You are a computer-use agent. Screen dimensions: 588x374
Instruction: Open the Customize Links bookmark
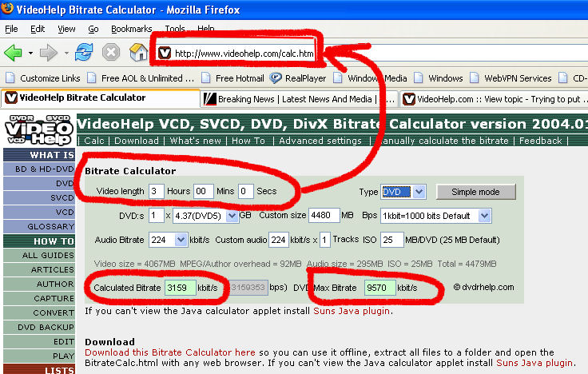tap(43, 78)
